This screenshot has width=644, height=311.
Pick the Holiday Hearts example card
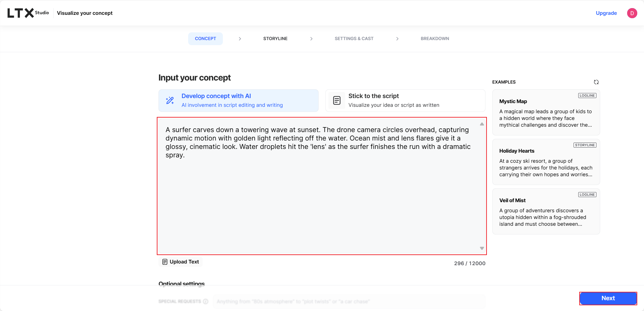pyautogui.click(x=546, y=162)
